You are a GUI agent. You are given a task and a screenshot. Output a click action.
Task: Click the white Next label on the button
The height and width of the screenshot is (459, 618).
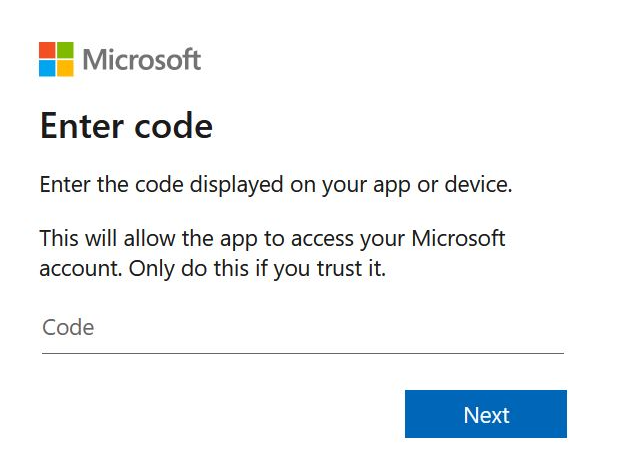[486, 415]
